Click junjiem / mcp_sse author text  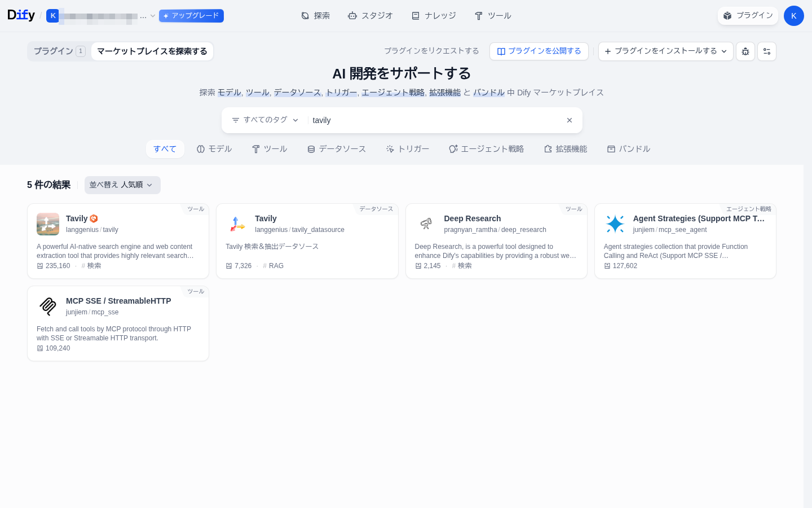point(92,312)
